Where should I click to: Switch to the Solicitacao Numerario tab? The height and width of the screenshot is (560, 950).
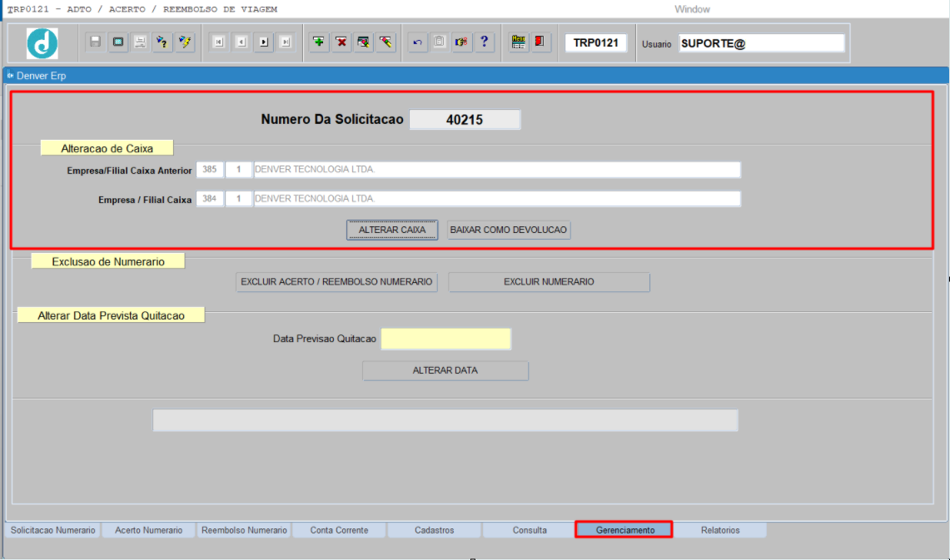(x=53, y=530)
